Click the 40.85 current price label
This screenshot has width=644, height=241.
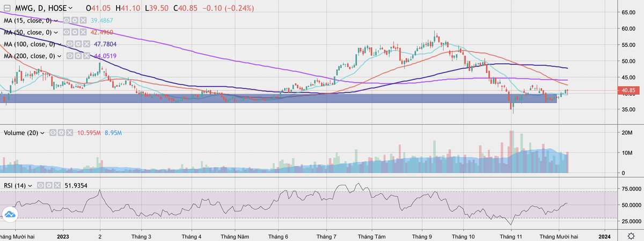coord(628,91)
